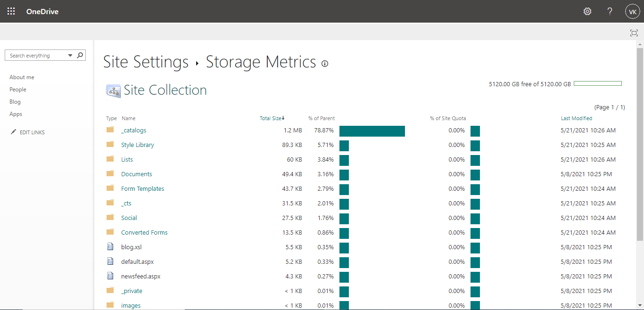Open the app launcher waffle icon
The image size is (644, 310).
click(11, 11)
